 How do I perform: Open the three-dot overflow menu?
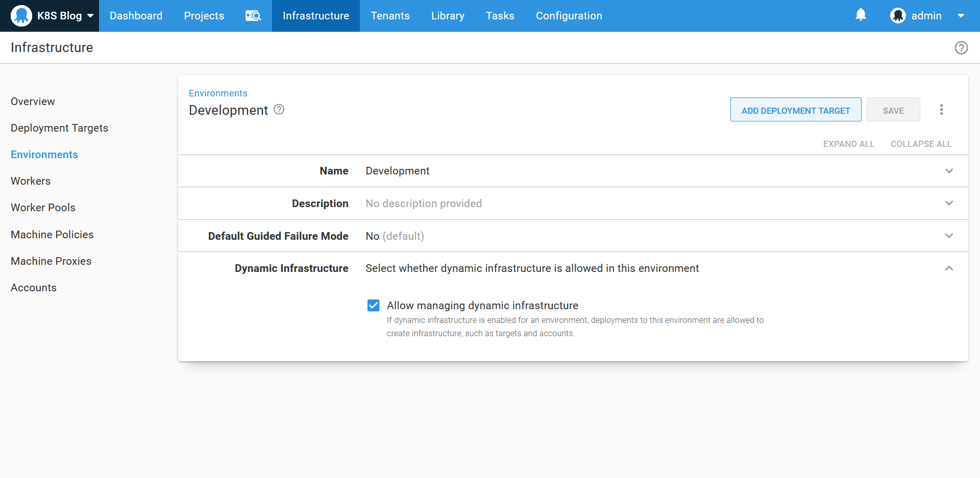941,110
